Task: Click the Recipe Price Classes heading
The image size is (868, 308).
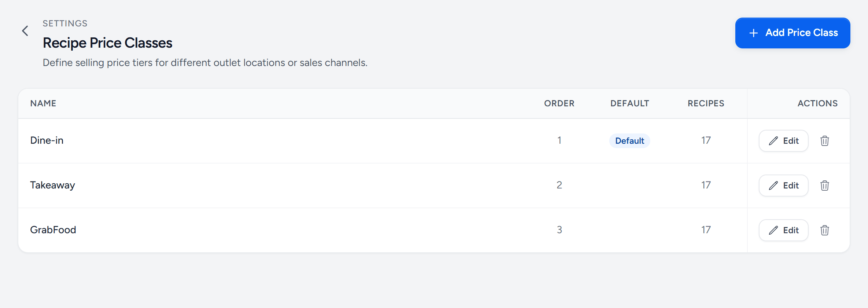Action: 107,43
